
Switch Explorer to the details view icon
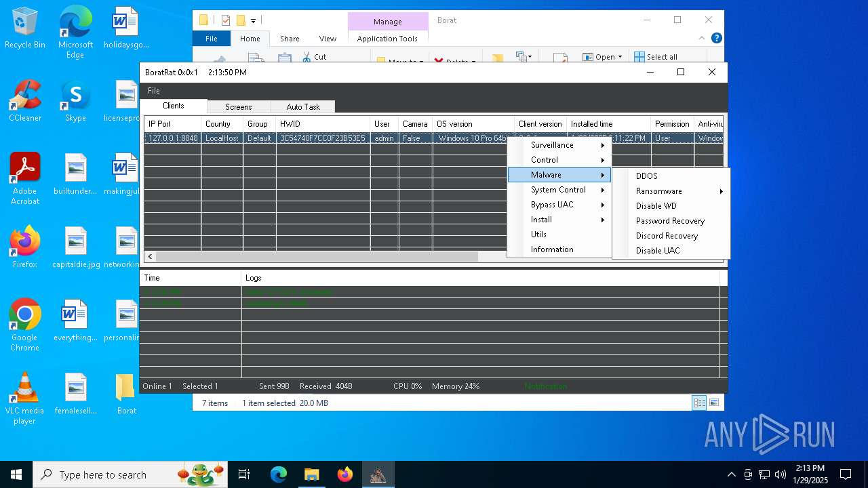pyautogui.click(x=699, y=403)
